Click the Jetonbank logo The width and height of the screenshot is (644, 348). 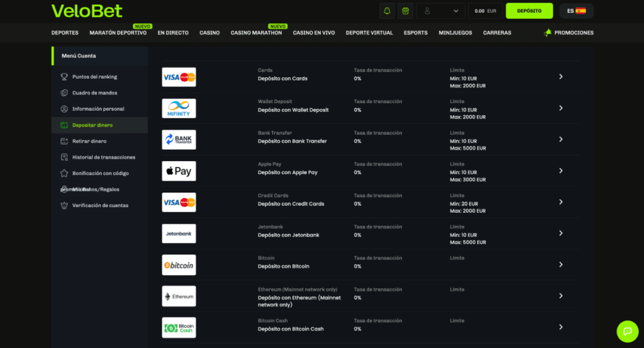tap(179, 233)
